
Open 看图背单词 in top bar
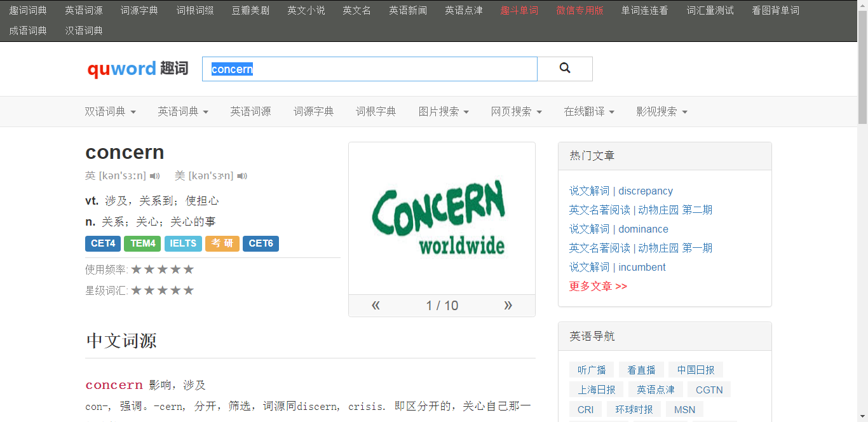(x=775, y=10)
